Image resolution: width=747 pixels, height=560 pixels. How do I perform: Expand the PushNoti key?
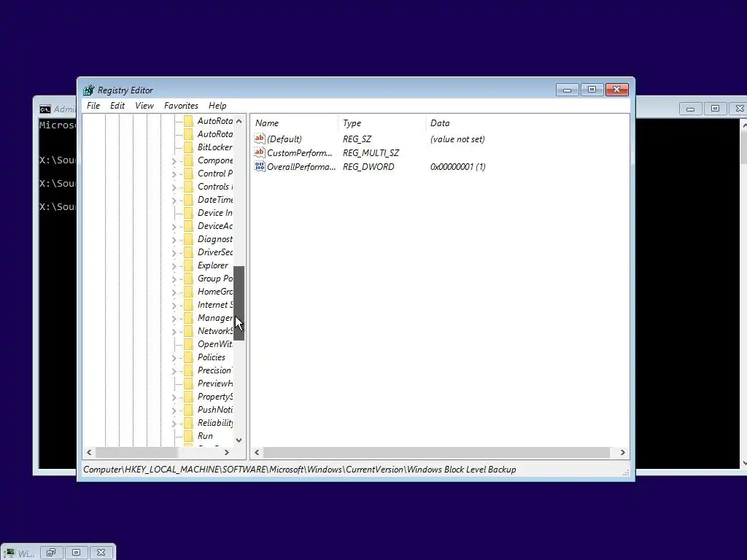(174, 410)
